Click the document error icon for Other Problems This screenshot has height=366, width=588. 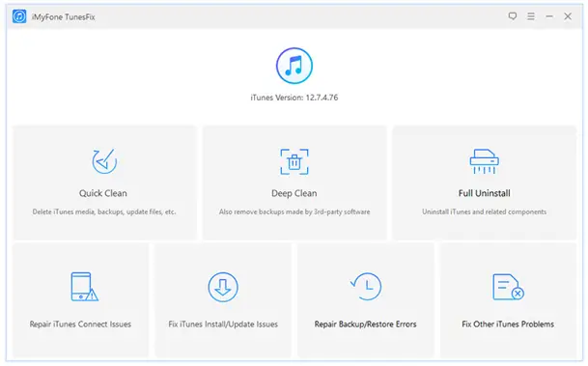[x=508, y=287]
